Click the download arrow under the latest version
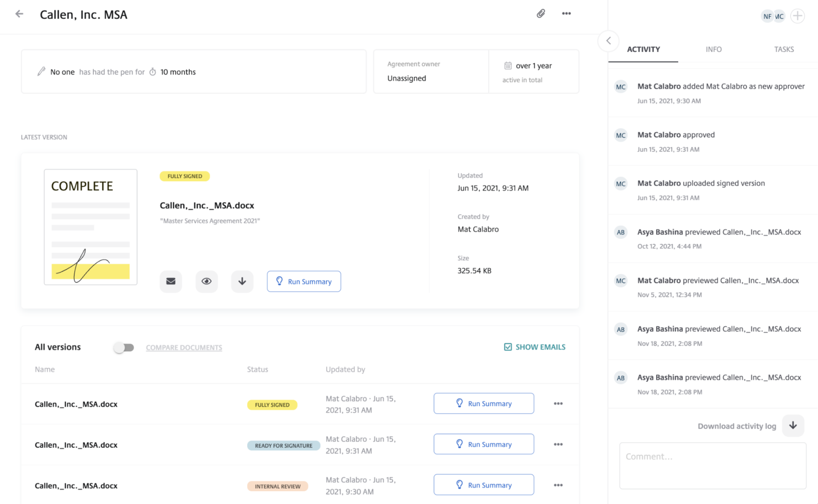 pos(242,281)
